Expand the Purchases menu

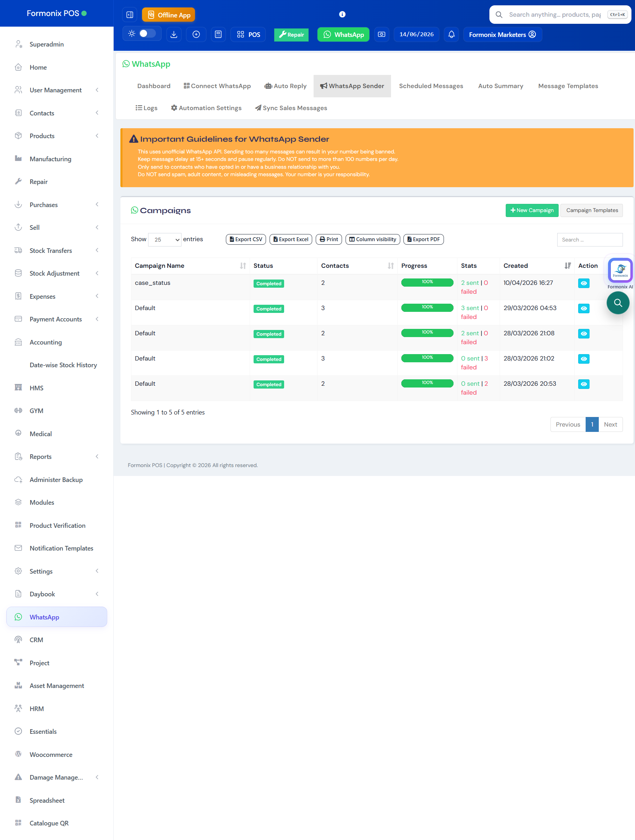coord(57,205)
